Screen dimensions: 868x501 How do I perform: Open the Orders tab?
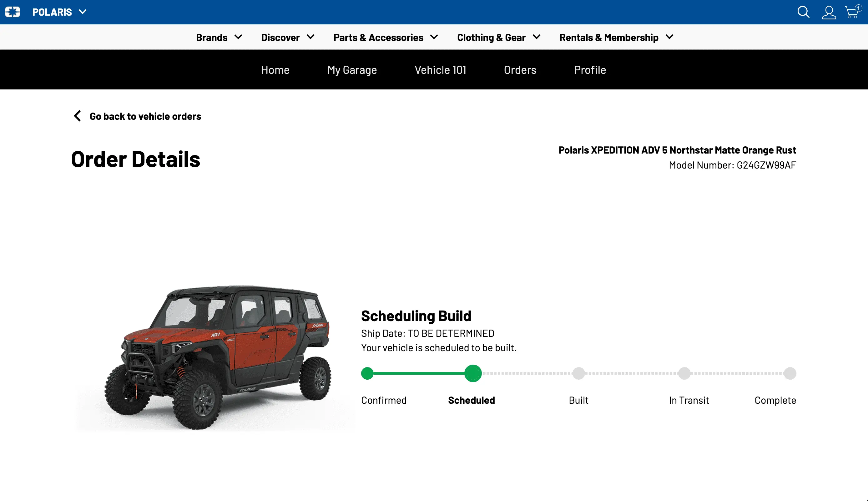[x=520, y=70]
